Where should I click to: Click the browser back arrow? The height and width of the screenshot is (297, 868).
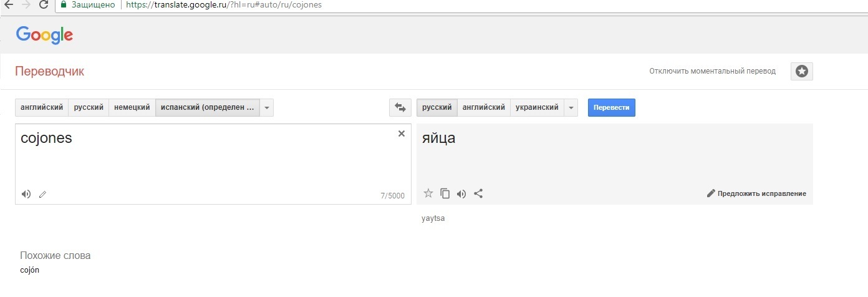[9, 4]
